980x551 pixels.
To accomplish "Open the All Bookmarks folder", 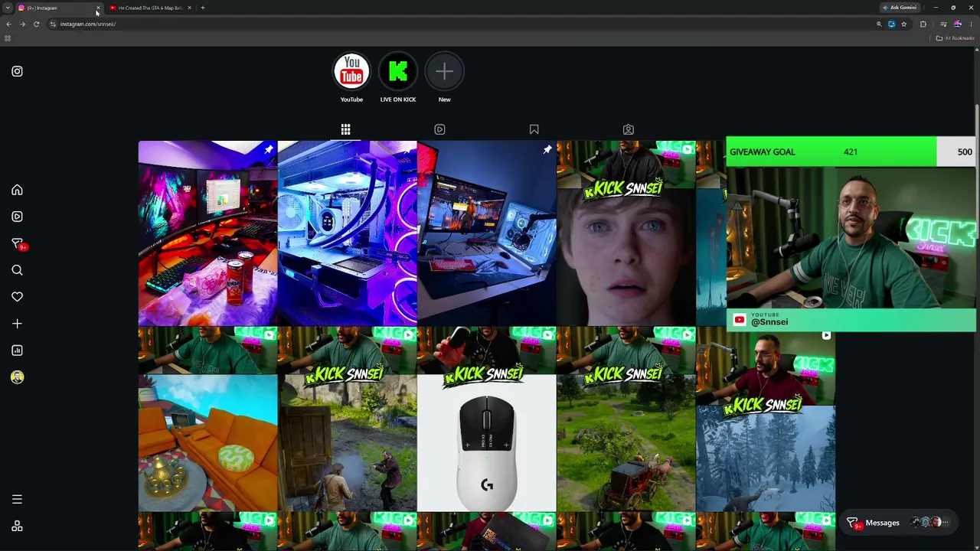I will click(955, 38).
